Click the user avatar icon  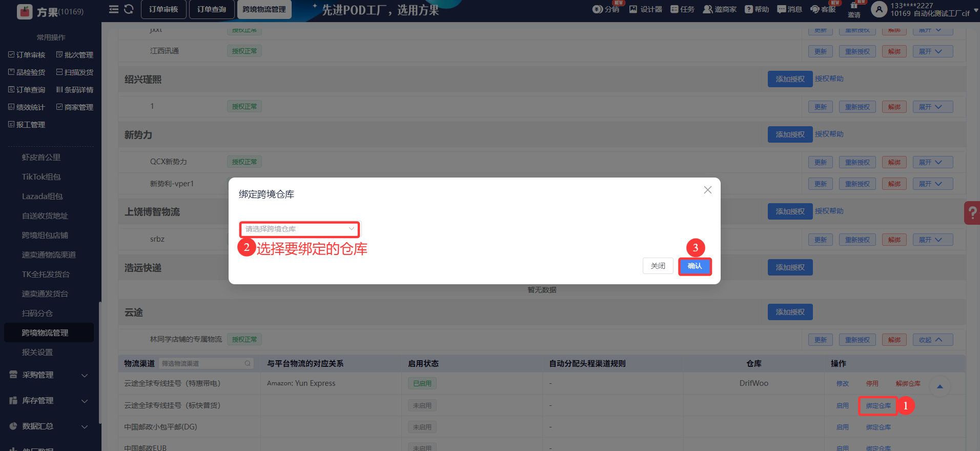coord(879,9)
